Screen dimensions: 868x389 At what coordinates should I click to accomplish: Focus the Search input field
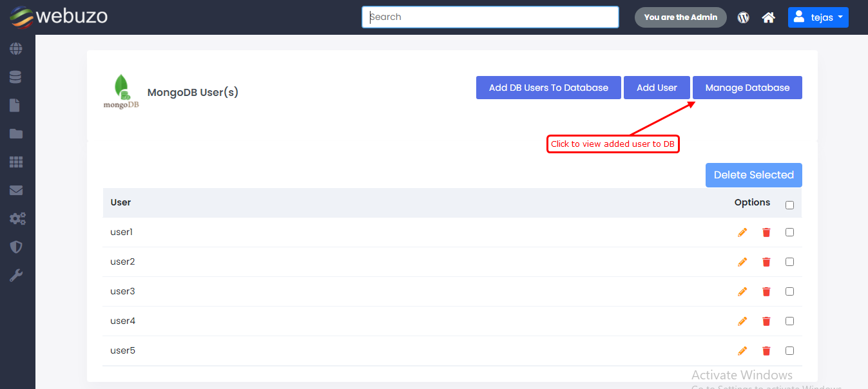pos(490,17)
